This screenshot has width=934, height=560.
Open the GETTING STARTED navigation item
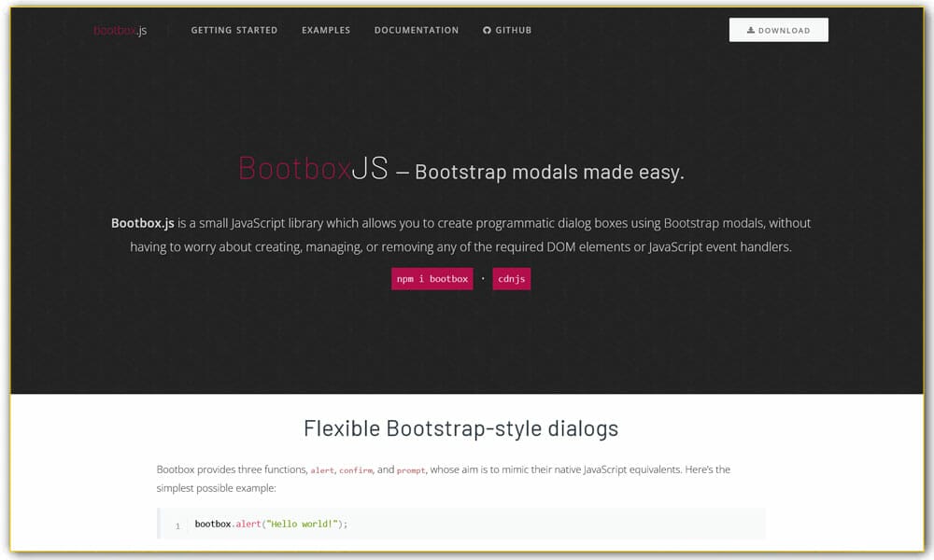coord(234,30)
